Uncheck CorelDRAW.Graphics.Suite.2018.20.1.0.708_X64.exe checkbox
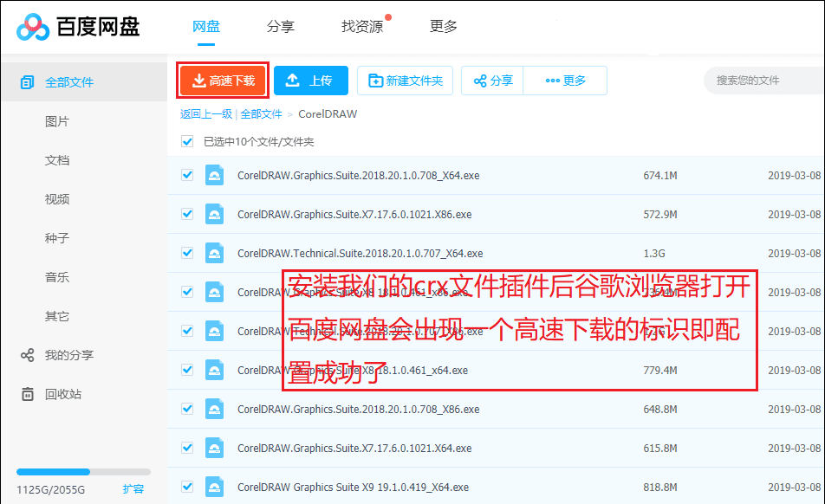 (187, 175)
